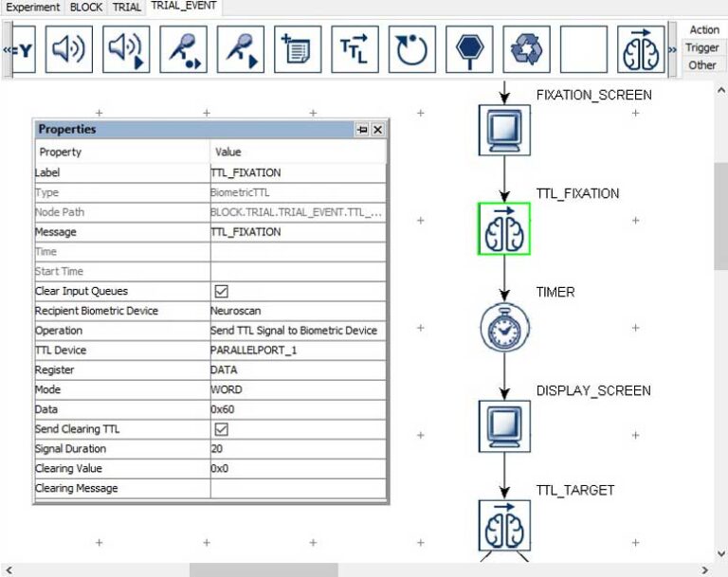Switch to the TRIAL tab
Image resolution: width=728 pixels, height=577 pixels.
click(127, 8)
